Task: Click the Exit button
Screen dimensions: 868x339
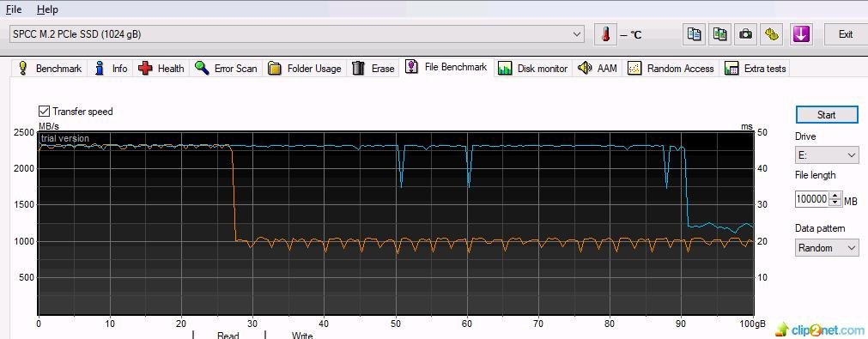Action: coord(846,34)
